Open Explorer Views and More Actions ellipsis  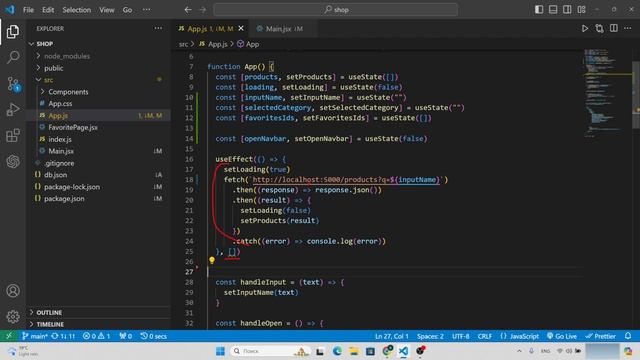(158, 28)
